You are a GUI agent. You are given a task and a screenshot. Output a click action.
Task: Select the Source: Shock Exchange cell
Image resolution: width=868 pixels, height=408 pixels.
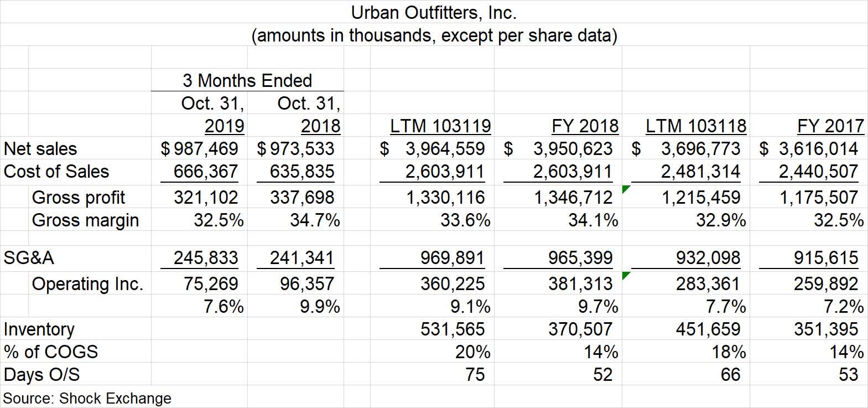87,399
